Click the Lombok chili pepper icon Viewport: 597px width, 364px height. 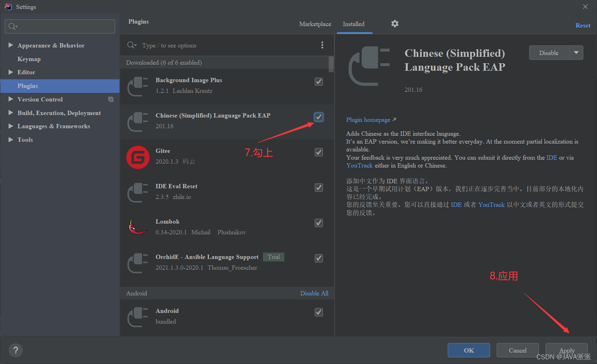point(138,227)
